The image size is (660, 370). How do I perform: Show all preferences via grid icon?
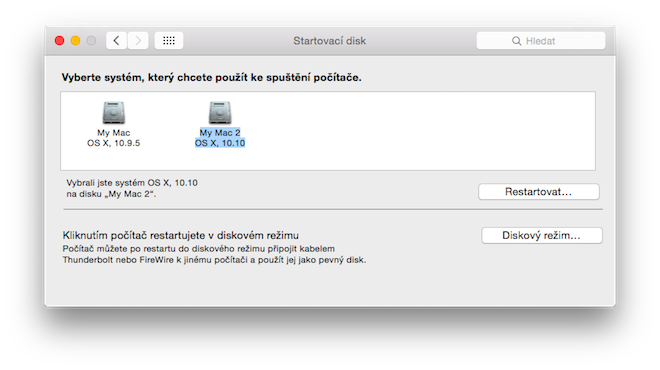[x=169, y=41]
